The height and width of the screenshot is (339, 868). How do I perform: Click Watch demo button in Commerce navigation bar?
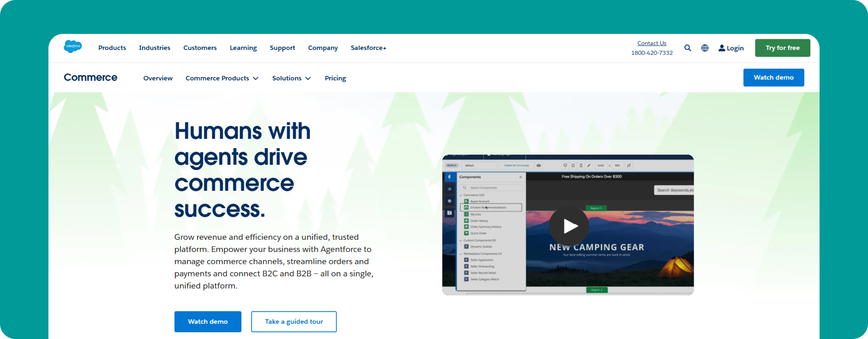click(x=774, y=77)
